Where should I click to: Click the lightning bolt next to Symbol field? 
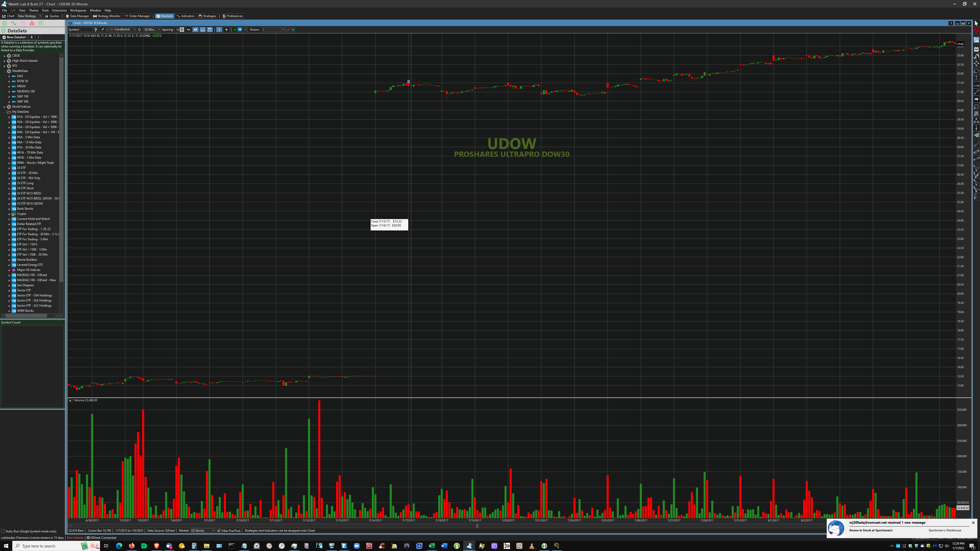(x=96, y=30)
